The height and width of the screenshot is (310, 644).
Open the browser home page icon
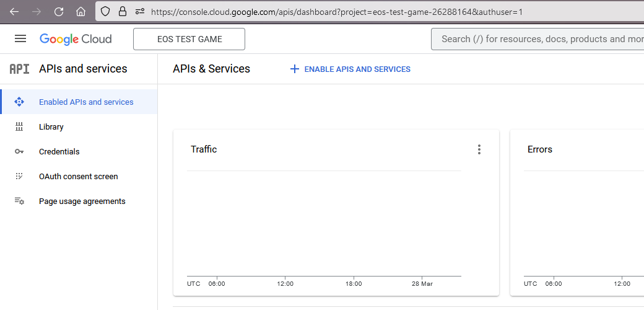81,12
